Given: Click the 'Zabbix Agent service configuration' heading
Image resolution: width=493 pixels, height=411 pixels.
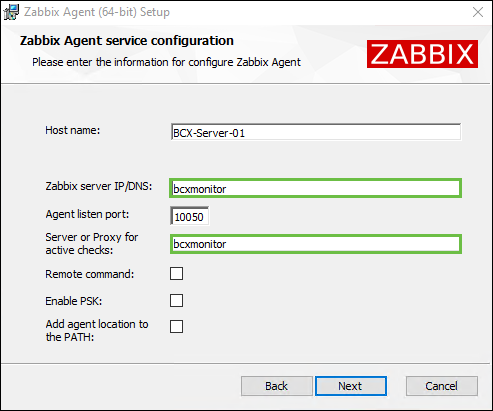Looking at the screenshot, I should coord(127,41).
